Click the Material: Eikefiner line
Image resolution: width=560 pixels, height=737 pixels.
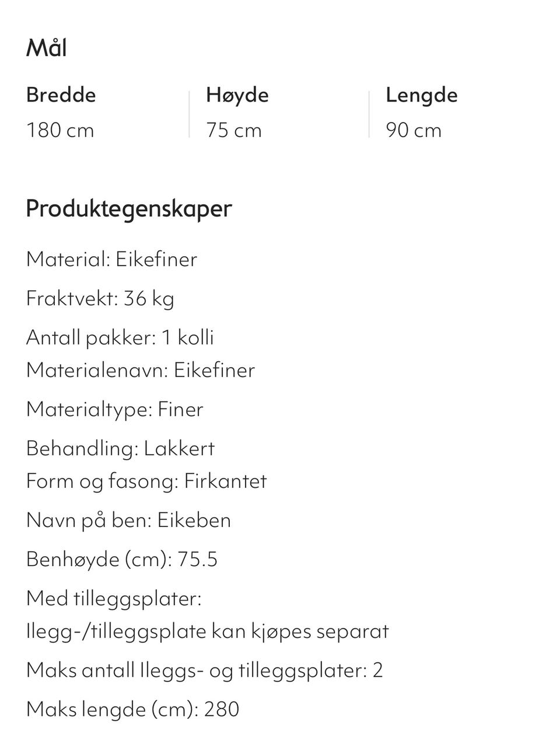pos(111,259)
